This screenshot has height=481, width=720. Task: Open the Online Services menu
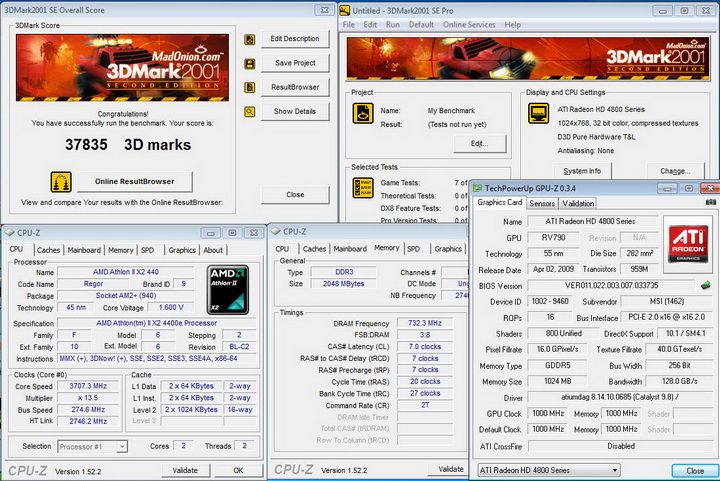[469, 25]
